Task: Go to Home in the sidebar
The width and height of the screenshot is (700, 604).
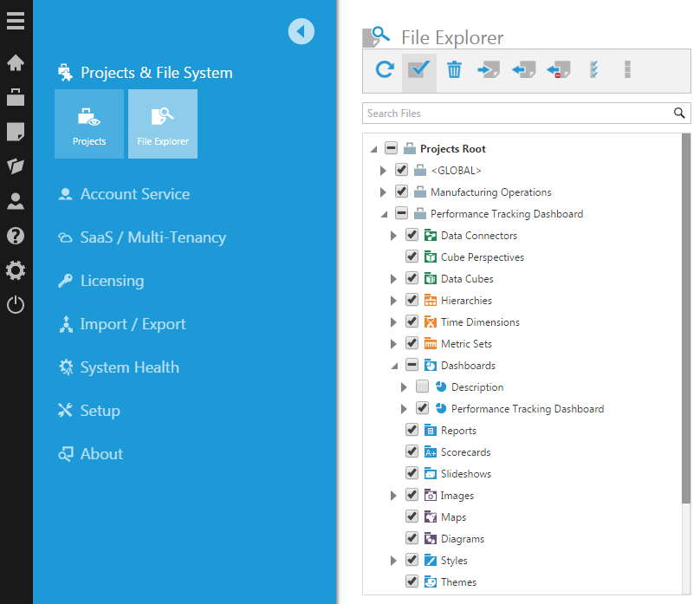Action: [16, 62]
